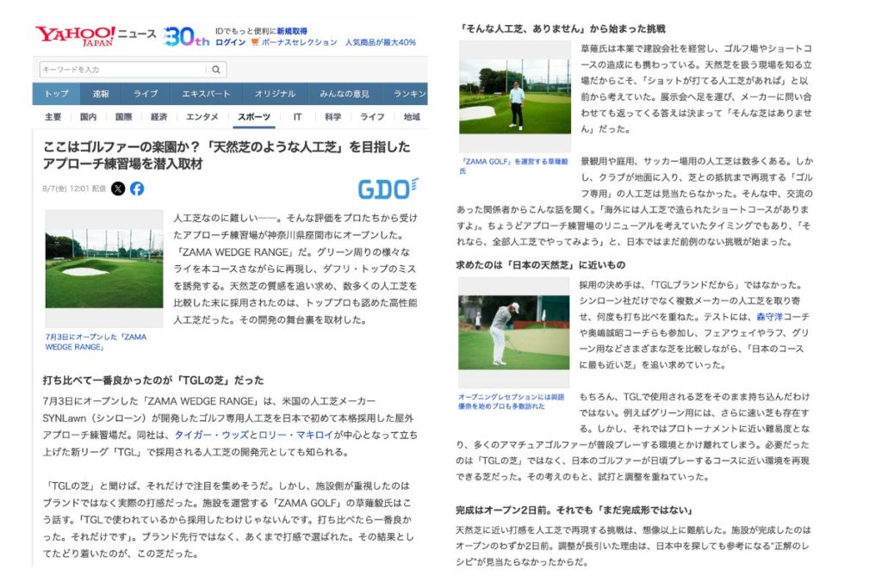This screenshot has height=588, width=882.
Task: Open the 主要 category
Action: [x=53, y=117]
